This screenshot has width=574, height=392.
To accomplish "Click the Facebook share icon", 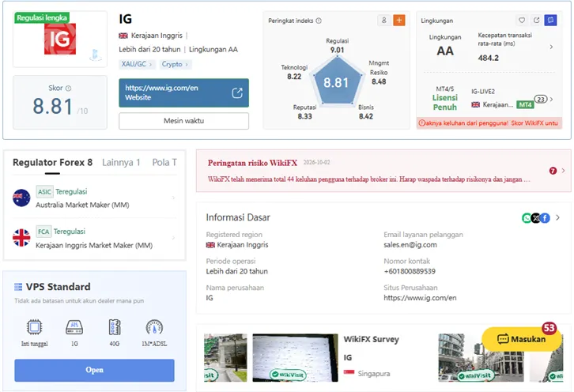I will pyautogui.click(x=545, y=218).
